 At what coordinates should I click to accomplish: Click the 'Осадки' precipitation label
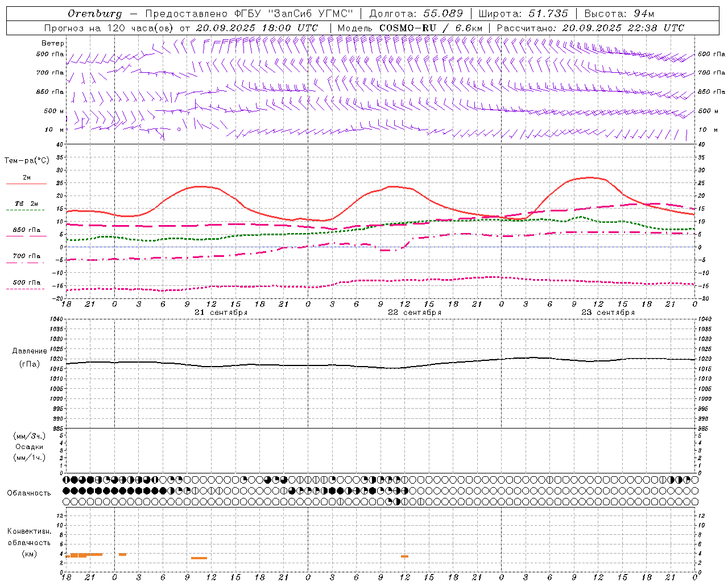pyautogui.click(x=30, y=447)
